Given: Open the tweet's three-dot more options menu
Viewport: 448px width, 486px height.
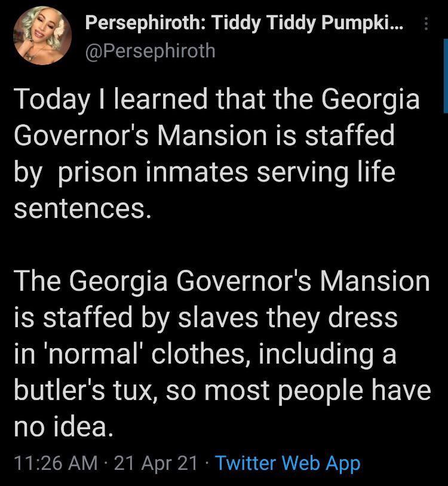Looking at the screenshot, I should 425,24.
